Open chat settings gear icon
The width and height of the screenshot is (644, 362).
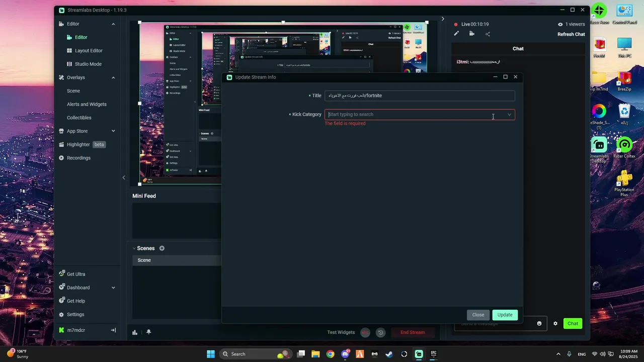coord(555,323)
